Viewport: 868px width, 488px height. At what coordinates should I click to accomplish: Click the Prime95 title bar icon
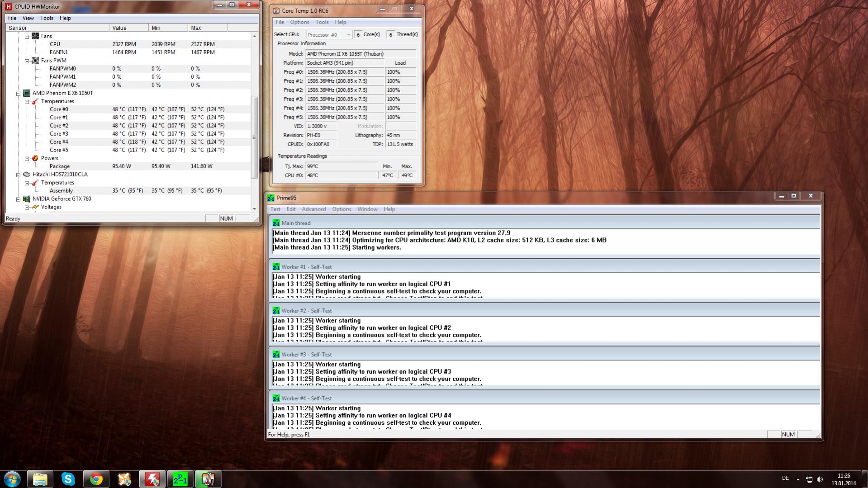(270, 198)
